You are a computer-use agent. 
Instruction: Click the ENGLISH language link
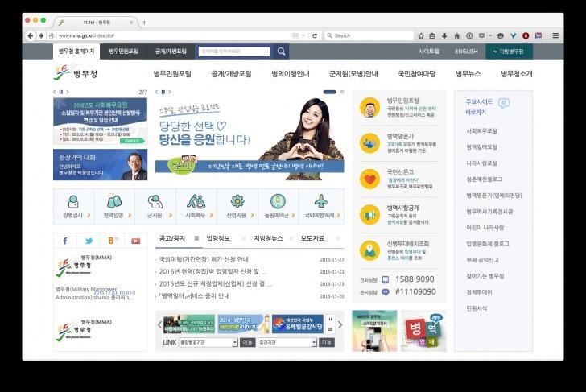(466, 52)
